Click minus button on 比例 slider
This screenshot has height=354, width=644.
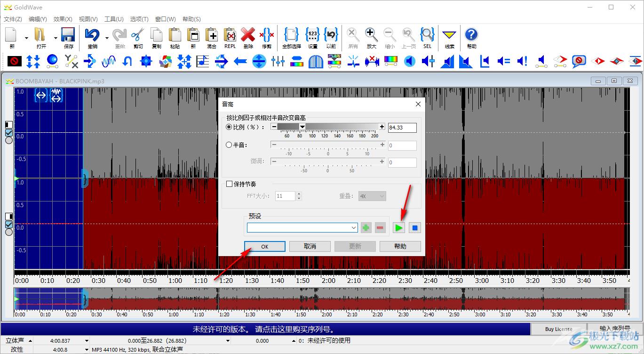(274, 127)
